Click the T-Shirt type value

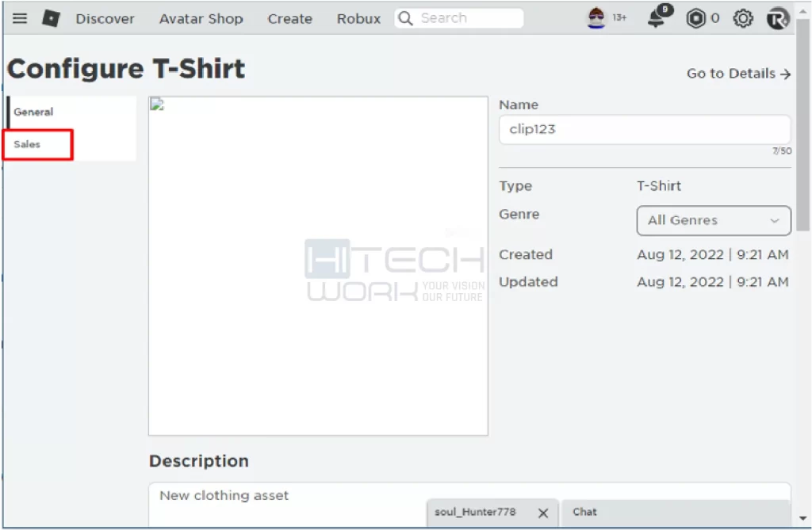pyautogui.click(x=659, y=186)
